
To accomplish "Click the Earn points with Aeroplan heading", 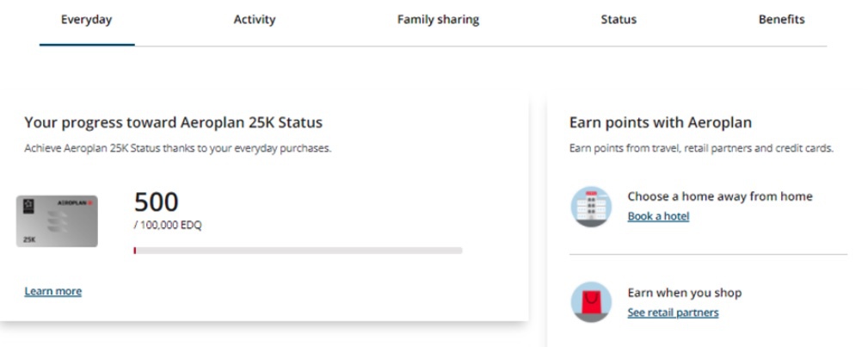I will 661,123.
